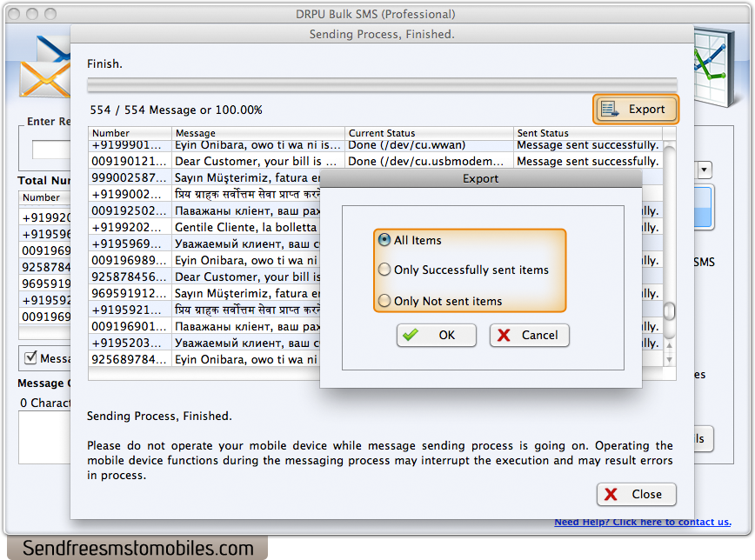This screenshot has width=755, height=560.
Task: Sort by the Current Status column header
Action: 429,133
